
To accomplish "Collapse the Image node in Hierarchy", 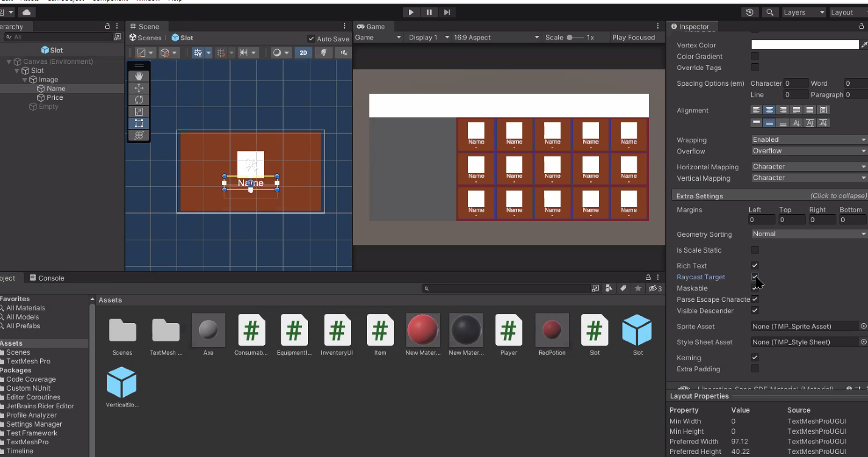I will pyautogui.click(x=25, y=80).
